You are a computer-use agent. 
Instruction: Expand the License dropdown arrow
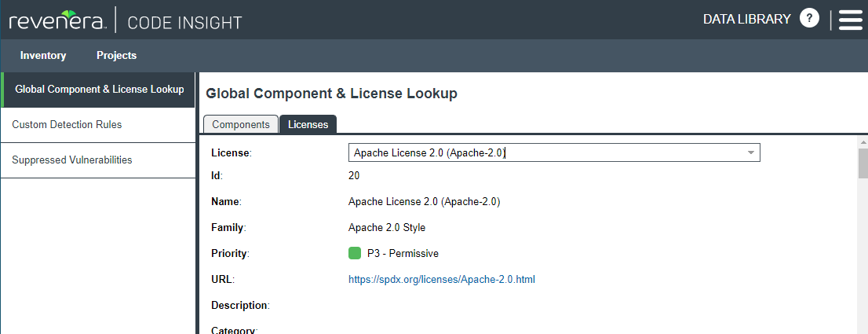(751, 153)
